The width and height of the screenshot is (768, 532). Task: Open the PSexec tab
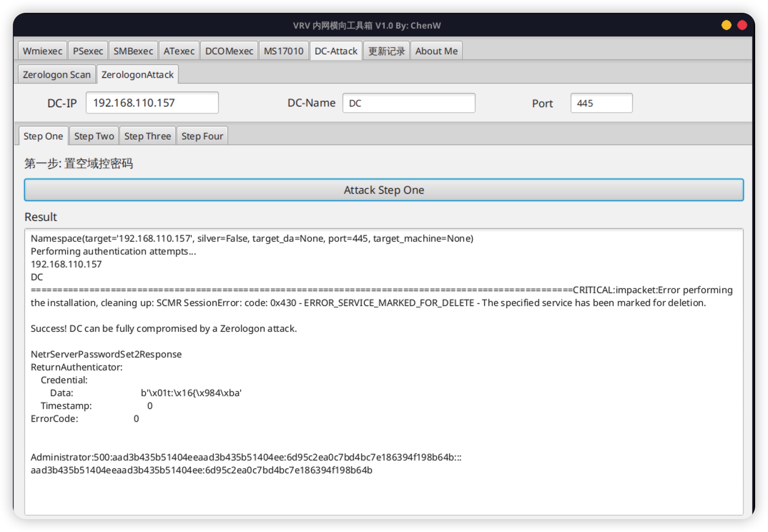[x=88, y=51]
